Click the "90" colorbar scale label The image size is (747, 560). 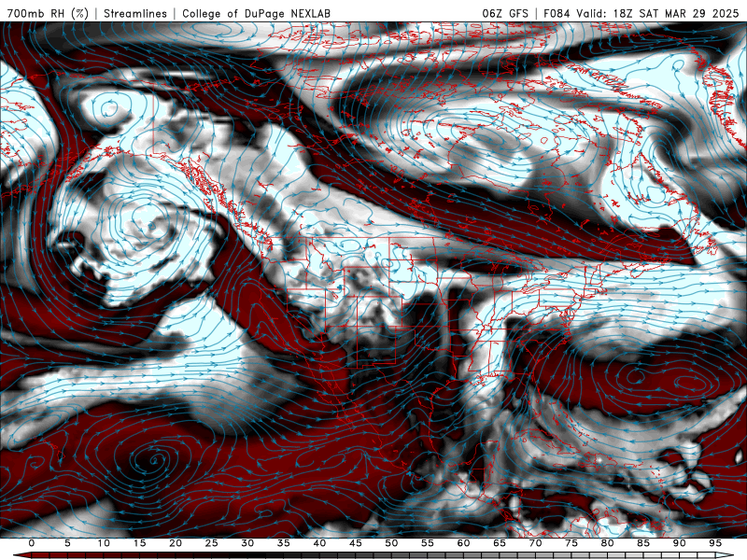pos(679,543)
